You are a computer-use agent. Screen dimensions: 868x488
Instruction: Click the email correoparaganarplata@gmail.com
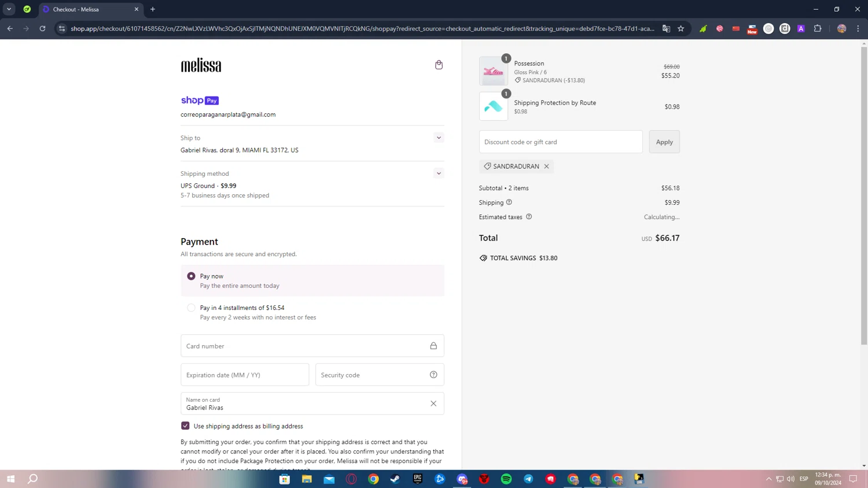[228, 114]
